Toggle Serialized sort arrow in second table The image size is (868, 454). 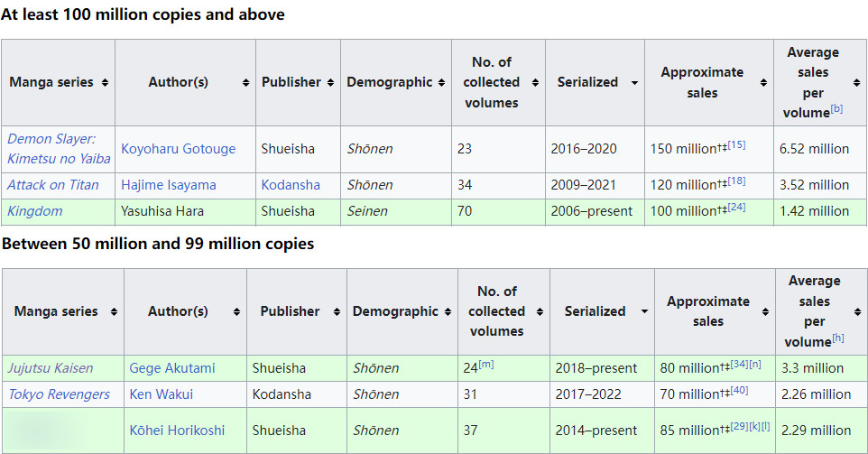click(644, 311)
